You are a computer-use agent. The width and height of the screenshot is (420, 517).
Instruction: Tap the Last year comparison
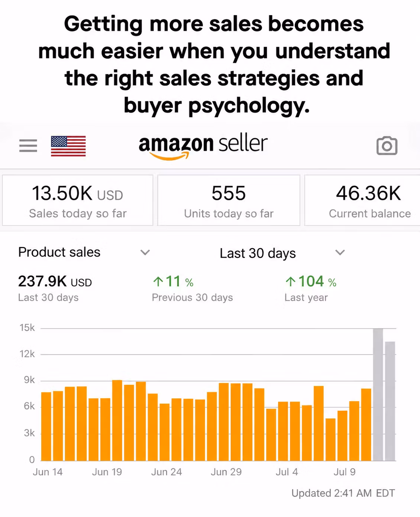click(x=306, y=297)
